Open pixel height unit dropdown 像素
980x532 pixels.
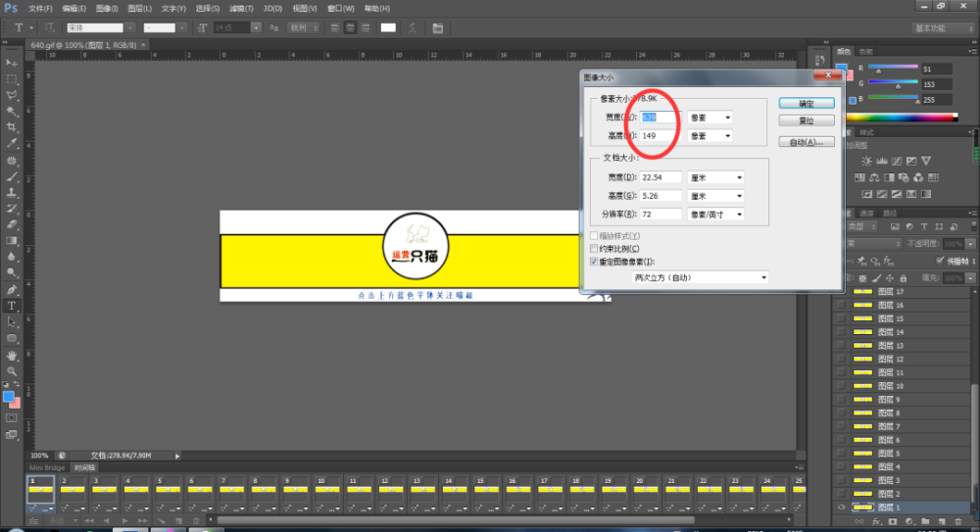(x=710, y=135)
